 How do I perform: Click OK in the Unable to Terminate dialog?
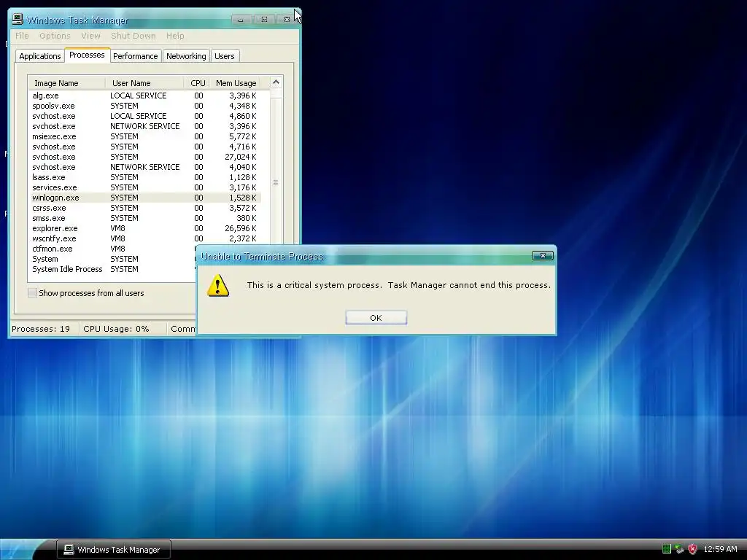(x=376, y=318)
